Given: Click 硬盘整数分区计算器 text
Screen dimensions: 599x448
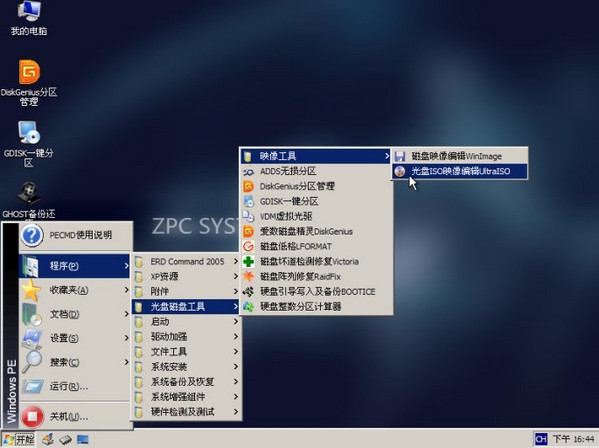Looking at the screenshot, I should tap(301, 307).
